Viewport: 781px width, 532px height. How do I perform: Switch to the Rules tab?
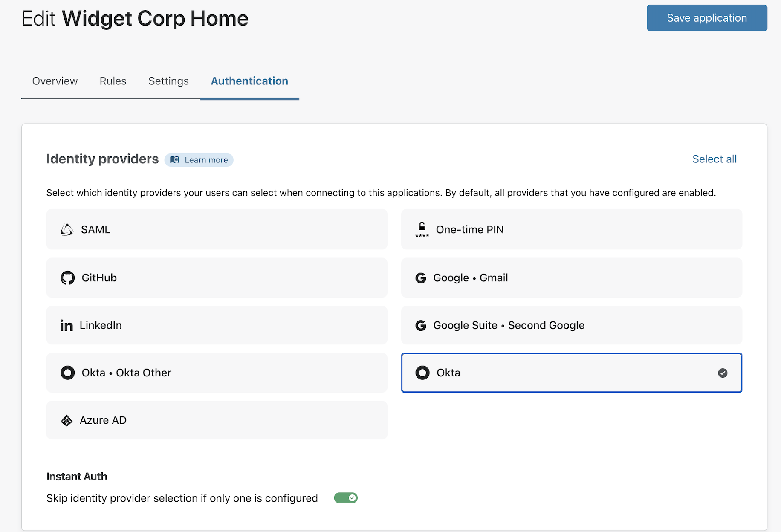point(113,81)
